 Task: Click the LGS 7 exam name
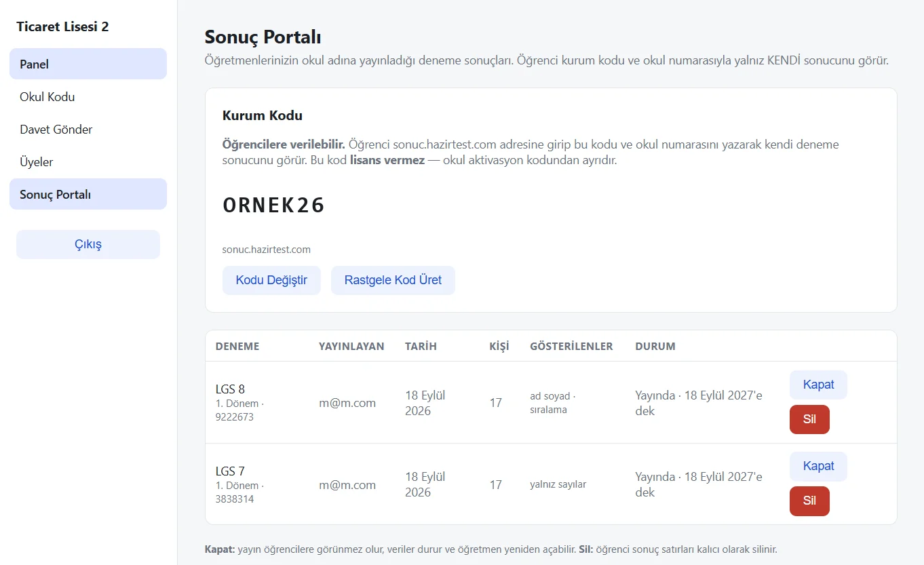click(230, 471)
